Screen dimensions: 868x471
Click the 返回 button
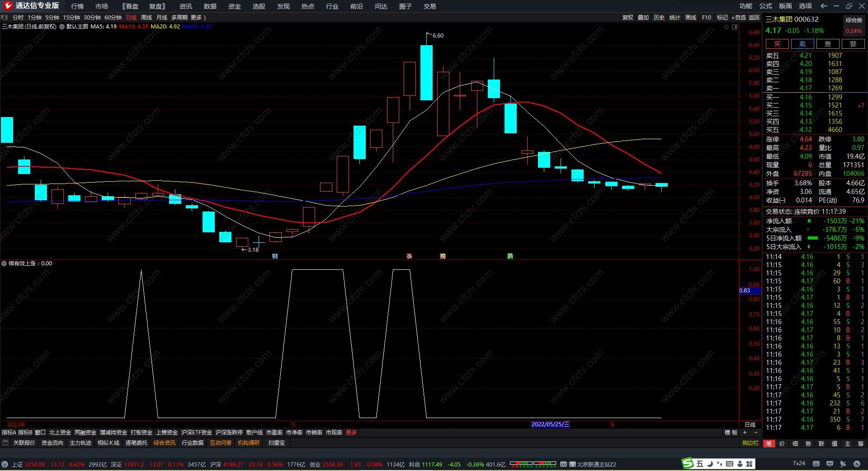(754, 17)
